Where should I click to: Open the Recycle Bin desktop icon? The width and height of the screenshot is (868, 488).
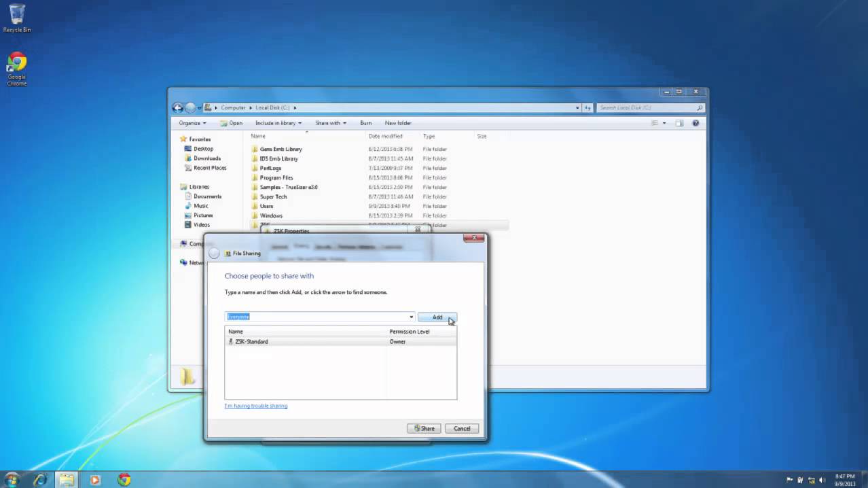pyautogui.click(x=17, y=18)
